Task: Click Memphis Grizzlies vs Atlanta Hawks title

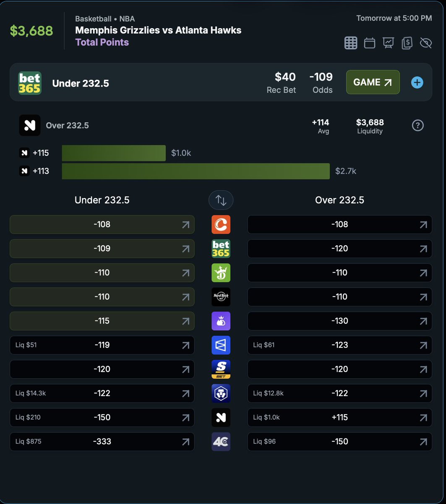Action: coord(158,30)
